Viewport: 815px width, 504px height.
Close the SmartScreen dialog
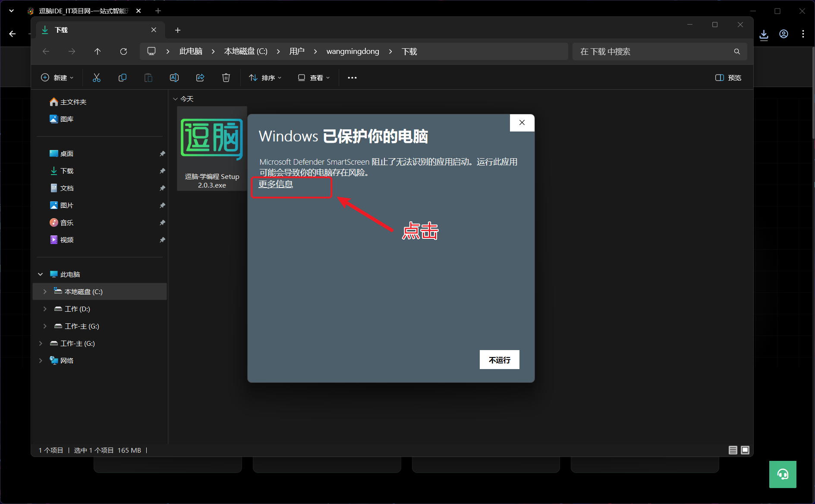(x=522, y=122)
